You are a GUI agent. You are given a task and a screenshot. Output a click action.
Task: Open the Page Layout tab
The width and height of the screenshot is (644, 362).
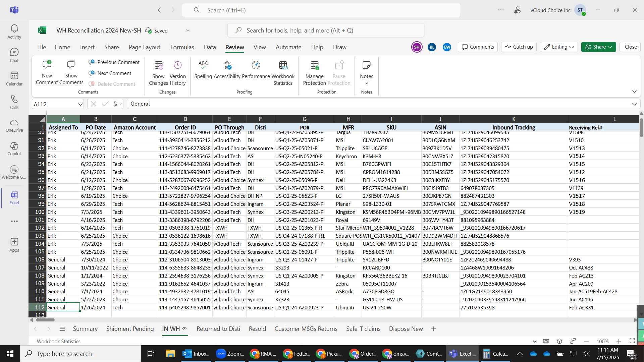[x=145, y=47]
